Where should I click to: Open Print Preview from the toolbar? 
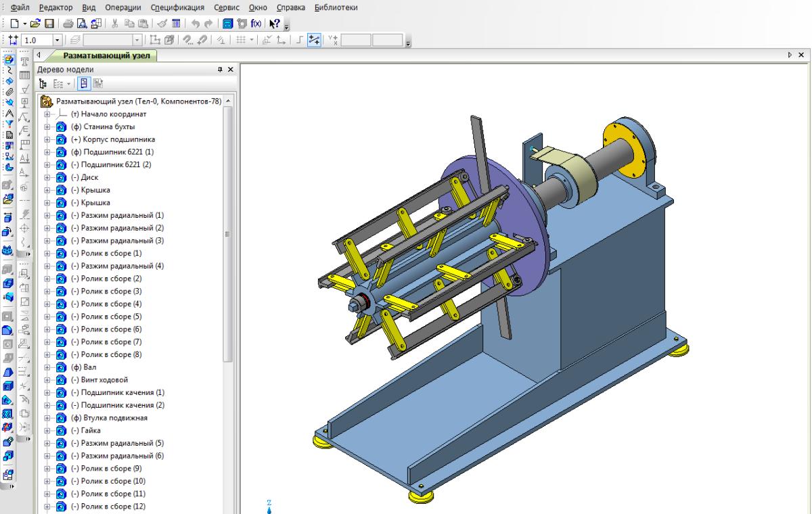[82, 24]
